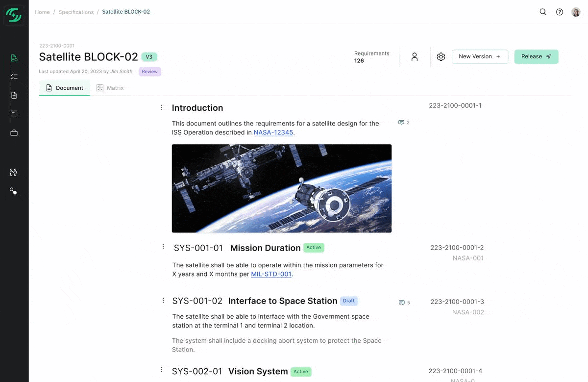Viewport: 588px width, 382px height.
Task: Open the reports panel icon in sidebar
Action: [14, 114]
